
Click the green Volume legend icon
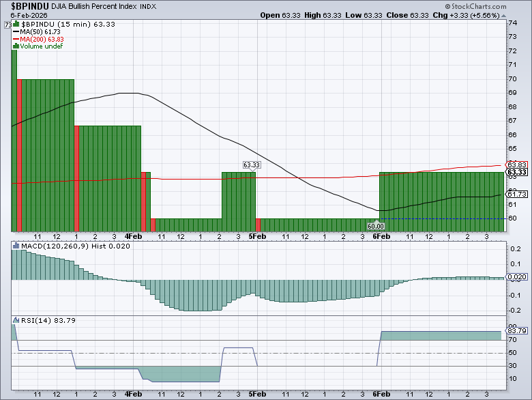click(16, 47)
